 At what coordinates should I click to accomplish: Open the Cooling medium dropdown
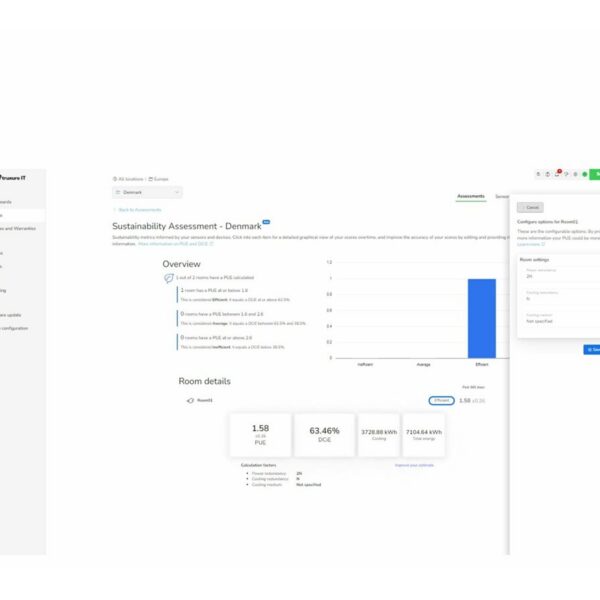tap(559, 321)
